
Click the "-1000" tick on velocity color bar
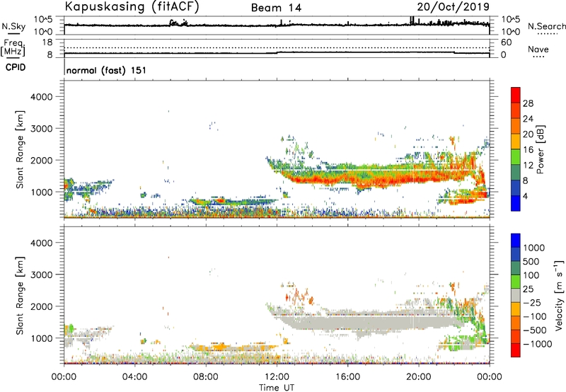[538, 344]
